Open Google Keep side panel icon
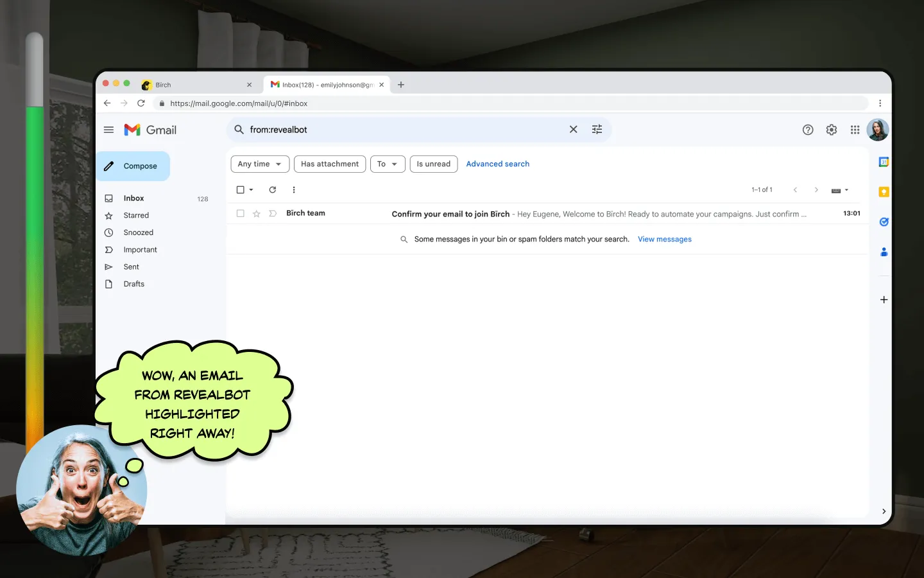The image size is (924, 578). 884,192
